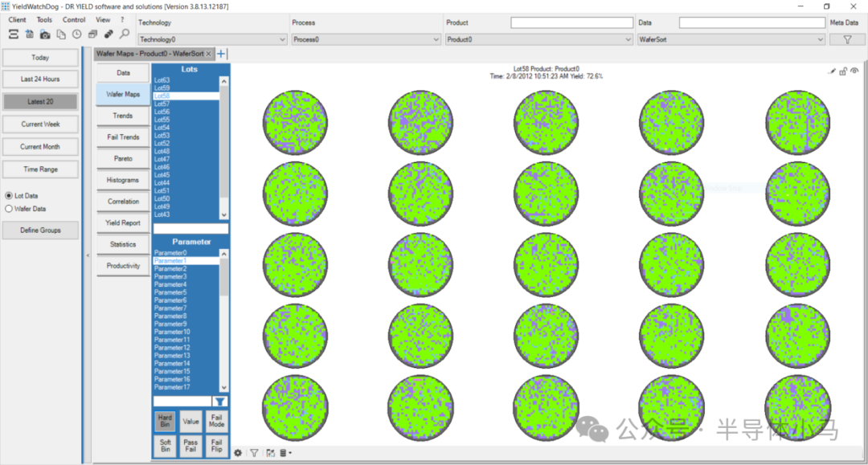Open the Statistics section
Screen dimensions: 868x465
123,244
